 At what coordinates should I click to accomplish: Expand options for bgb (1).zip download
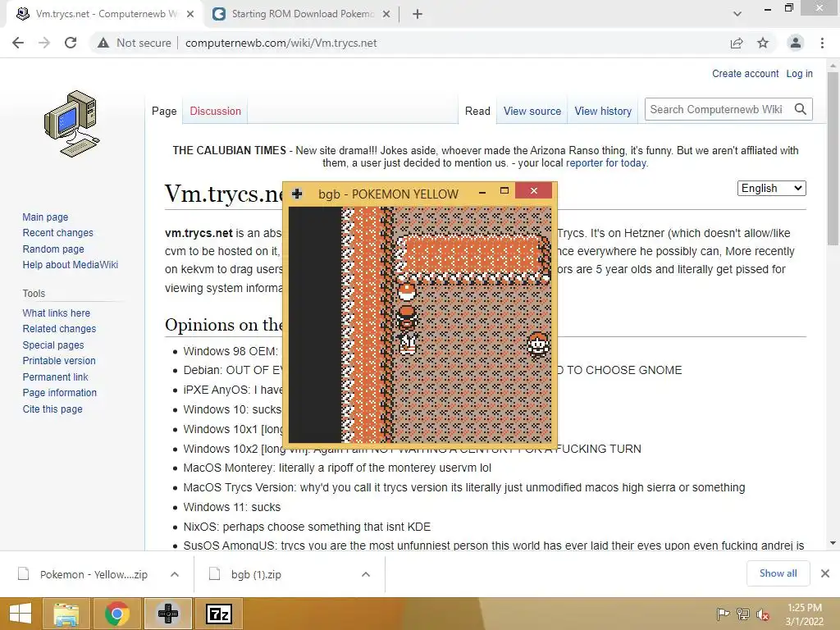[x=366, y=574]
